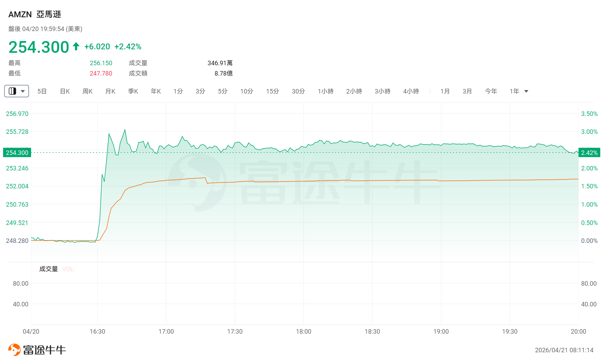Select the 周K timeframe
Image resolution: width=602 pixels, height=364 pixels.
pyautogui.click(x=88, y=91)
